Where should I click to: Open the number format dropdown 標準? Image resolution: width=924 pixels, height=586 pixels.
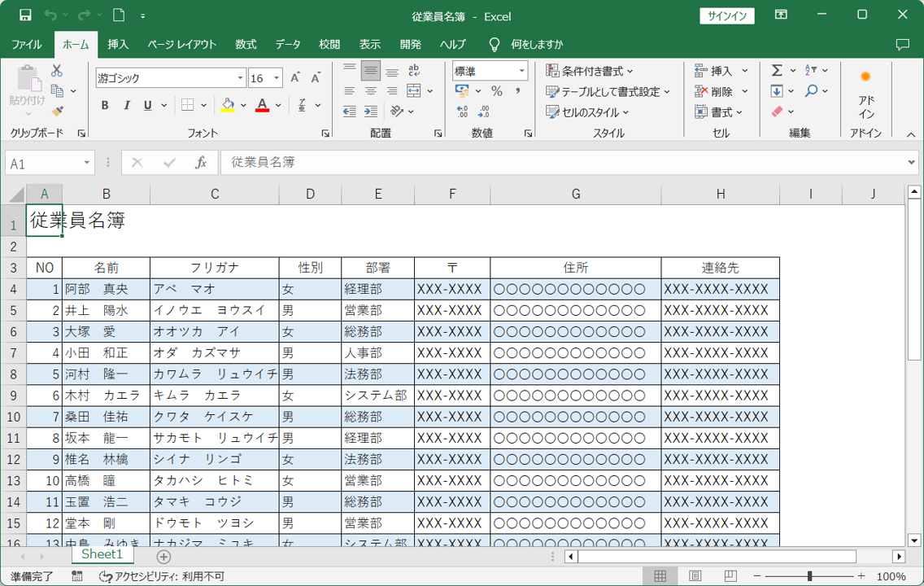521,72
